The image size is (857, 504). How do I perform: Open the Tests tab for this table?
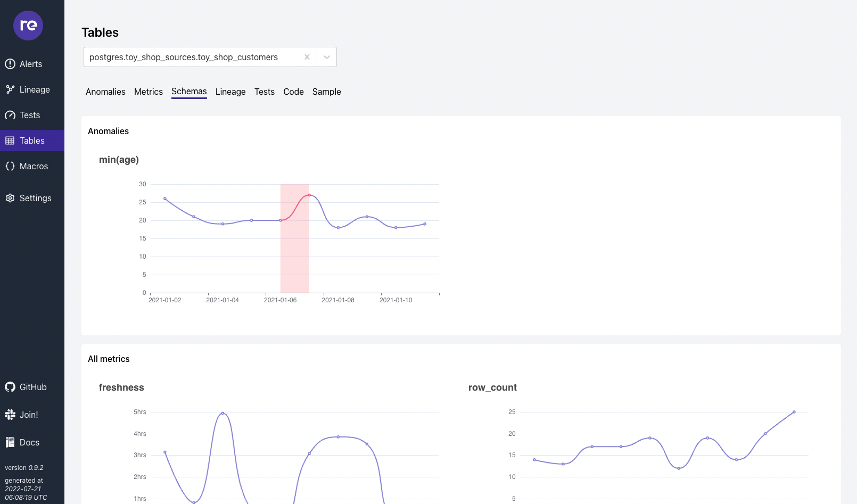[265, 92]
